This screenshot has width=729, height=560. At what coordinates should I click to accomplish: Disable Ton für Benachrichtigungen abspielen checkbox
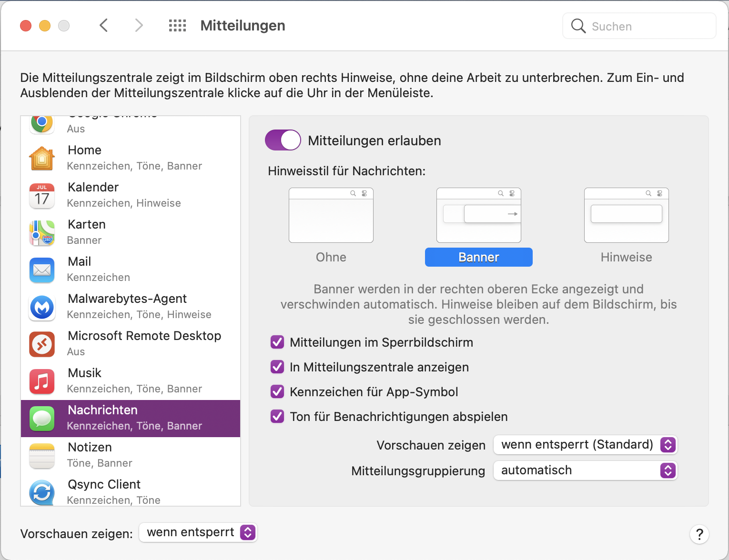tap(277, 417)
